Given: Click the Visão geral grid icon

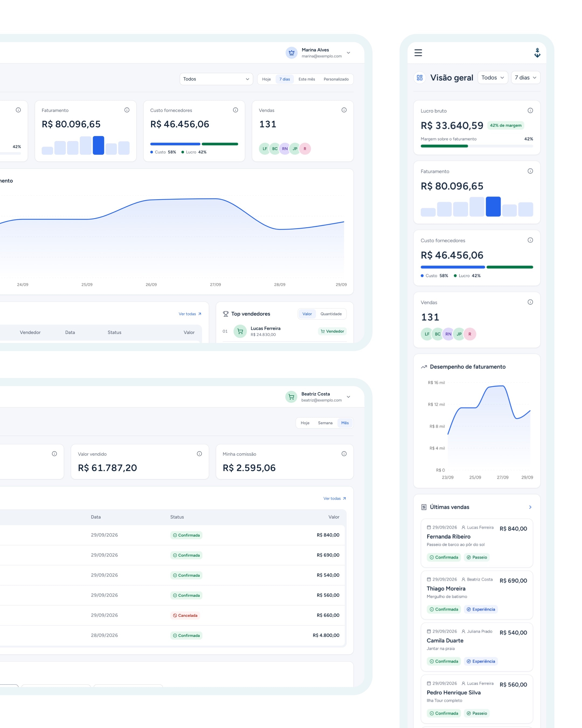Looking at the screenshot, I should [x=419, y=78].
